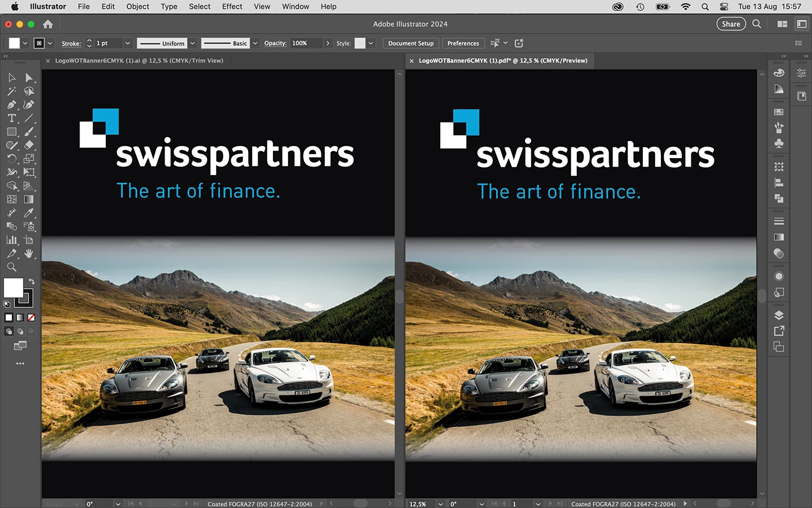Select the Pen tool

12,104
